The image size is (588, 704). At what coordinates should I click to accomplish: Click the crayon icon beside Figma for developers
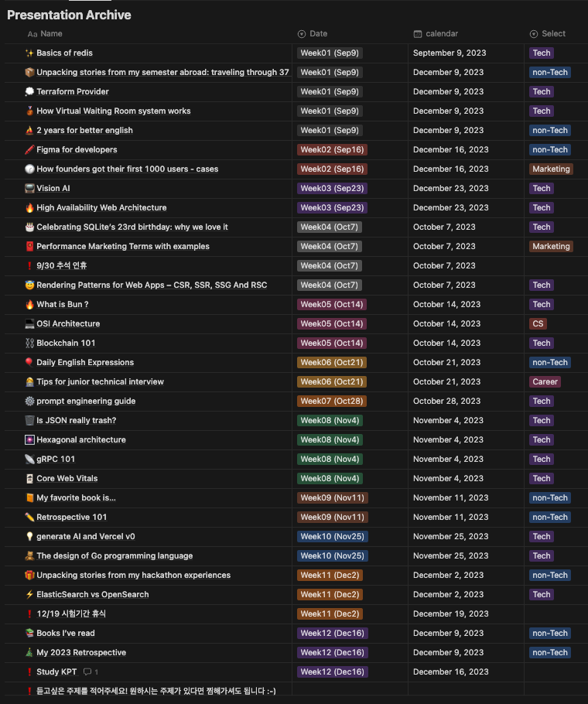point(29,149)
